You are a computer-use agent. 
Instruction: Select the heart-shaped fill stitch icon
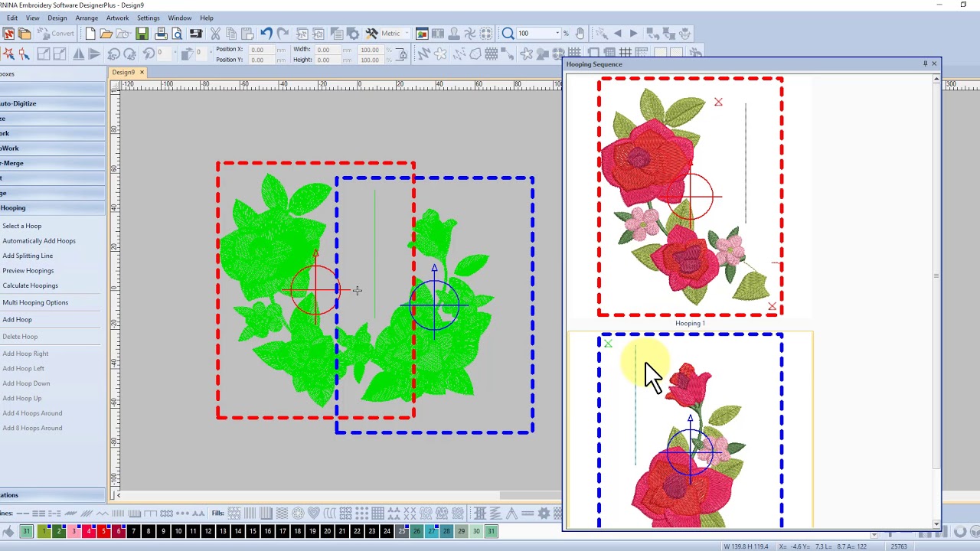click(314, 513)
